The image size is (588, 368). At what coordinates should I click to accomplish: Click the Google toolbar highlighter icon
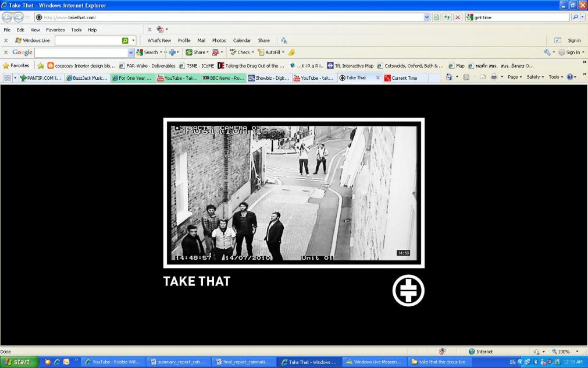[291, 52]
